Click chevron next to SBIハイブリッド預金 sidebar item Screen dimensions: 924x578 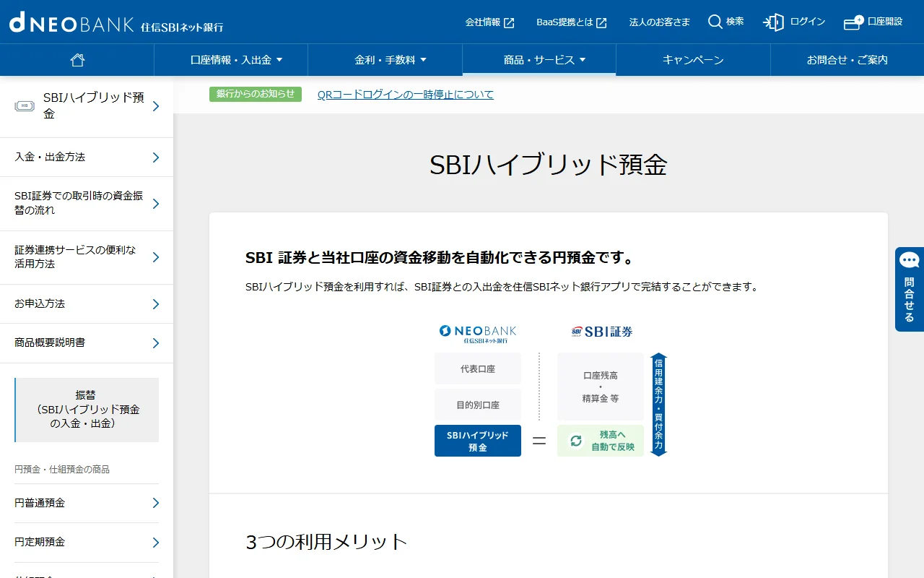(x=156, y=106)
